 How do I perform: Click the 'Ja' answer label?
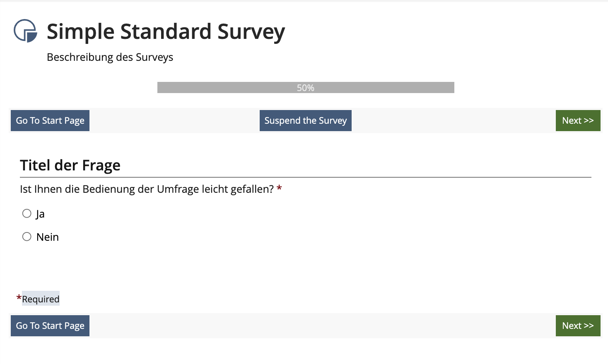click(x=40, y=214)
